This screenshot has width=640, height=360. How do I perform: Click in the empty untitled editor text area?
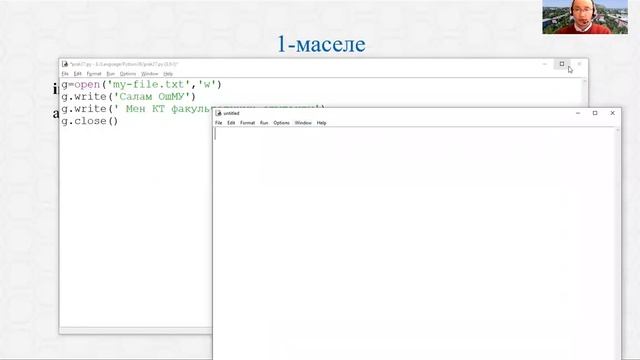(x=414, y=243)
